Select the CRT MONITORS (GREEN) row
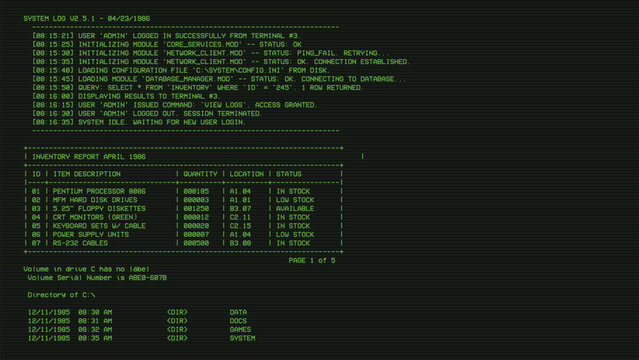Image resolution: width=639 pixels, height=360 pixels. coord(183,217)
